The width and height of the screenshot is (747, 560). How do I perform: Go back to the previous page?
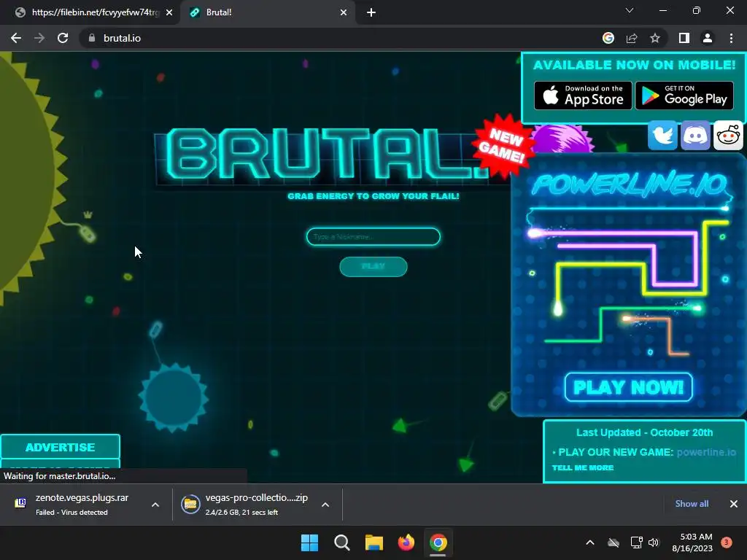pyautogui.click(x=16, y=38)
